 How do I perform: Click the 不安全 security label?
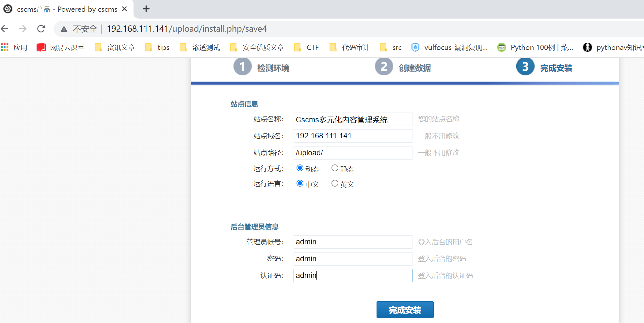(x=85, y=29)
